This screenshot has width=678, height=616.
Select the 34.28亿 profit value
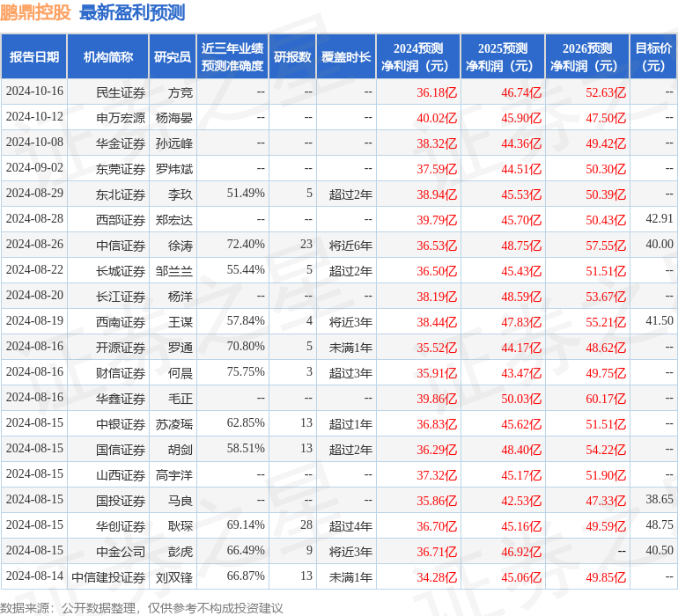(x=437, y=577)
